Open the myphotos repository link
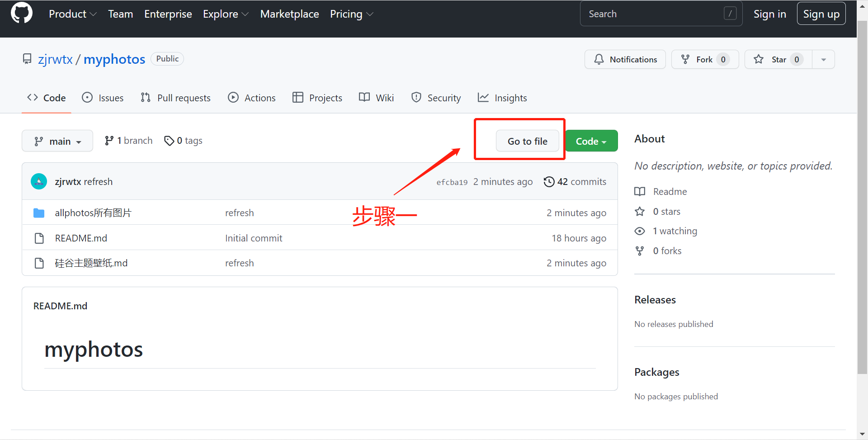 (x=114, y=59)
